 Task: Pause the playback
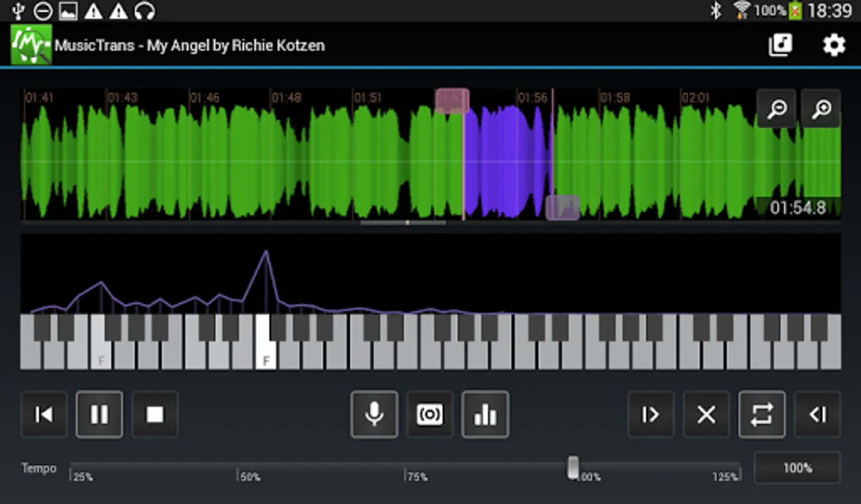99,414
